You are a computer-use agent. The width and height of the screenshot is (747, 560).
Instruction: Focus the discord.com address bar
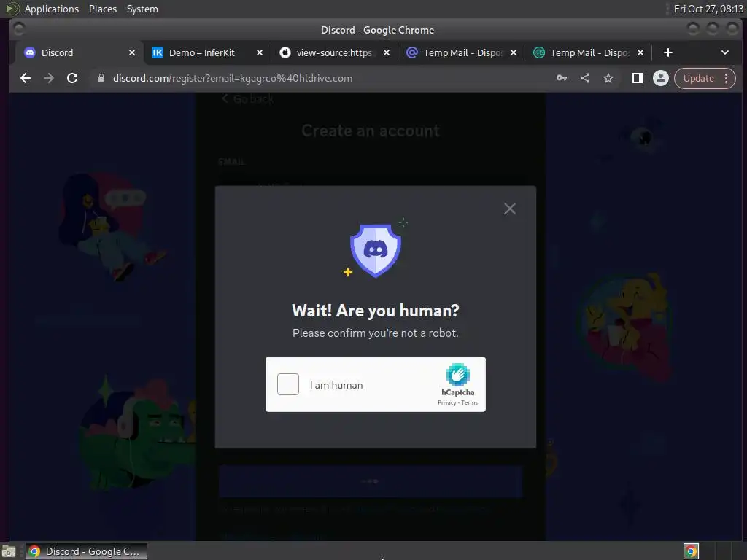(324, 78)
